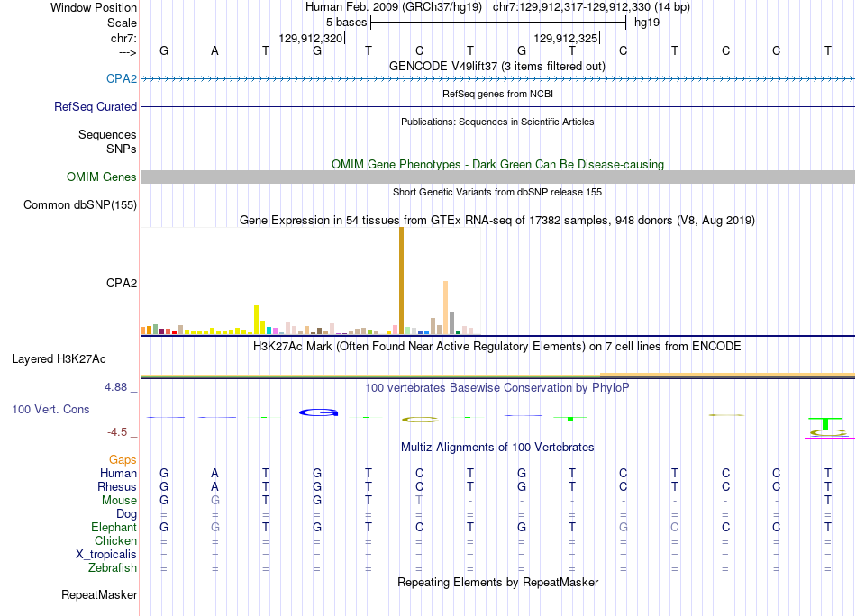This screenshot has height=616, width=856.
Task: Open the H3K27Ac Mark ENCODE track title
Action: (x=496, y=346)
